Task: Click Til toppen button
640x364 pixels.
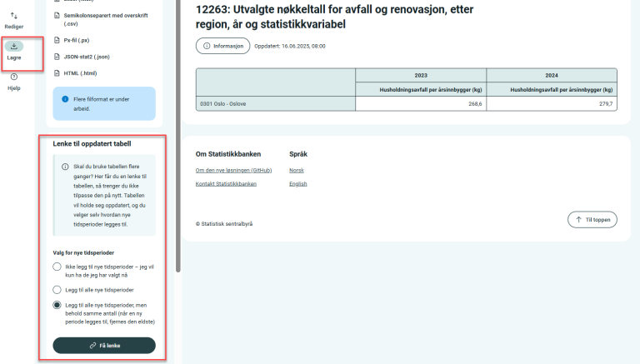Action: pos(592,220)
